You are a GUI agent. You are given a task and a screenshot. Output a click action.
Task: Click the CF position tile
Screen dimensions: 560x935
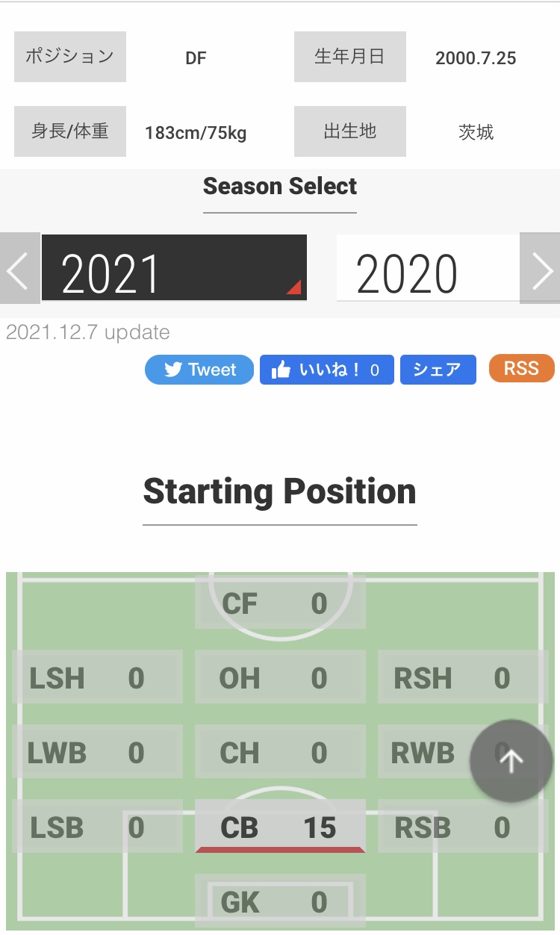coord(280,603)
